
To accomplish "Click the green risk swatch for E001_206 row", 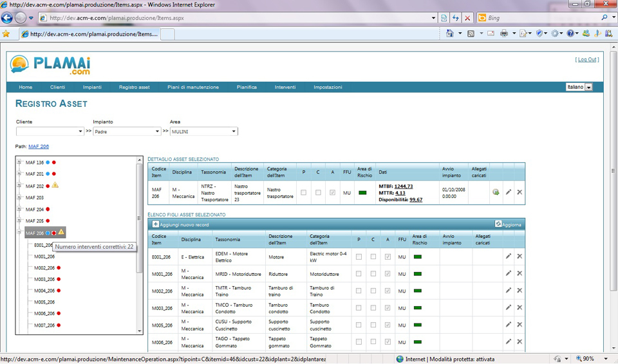I will (x=418, y=257).
